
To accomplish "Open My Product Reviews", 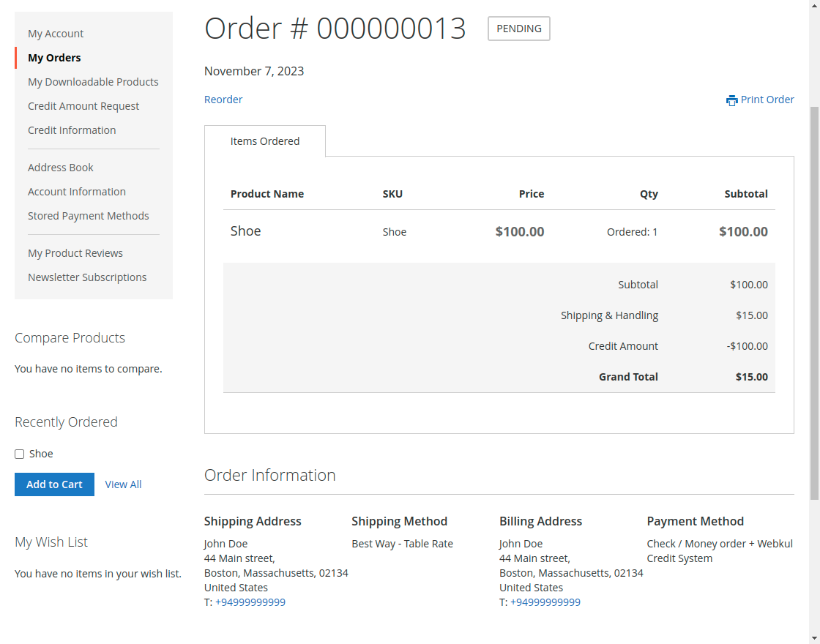I will pyautogui.click(x=75, y=252).
